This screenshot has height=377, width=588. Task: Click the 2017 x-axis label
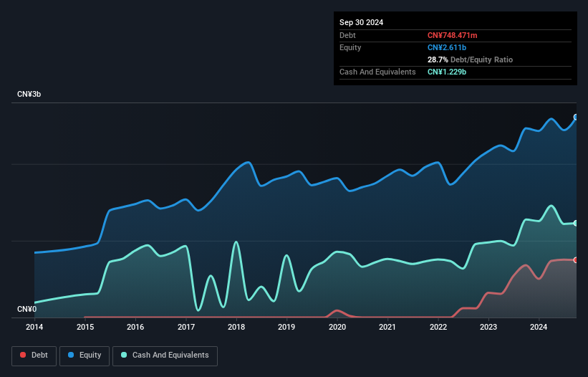(186, 327)
